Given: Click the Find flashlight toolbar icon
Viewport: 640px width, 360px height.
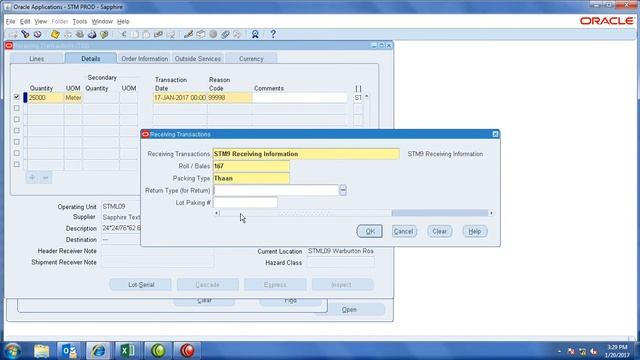Looking at the screenshot, I should [25, 34].
